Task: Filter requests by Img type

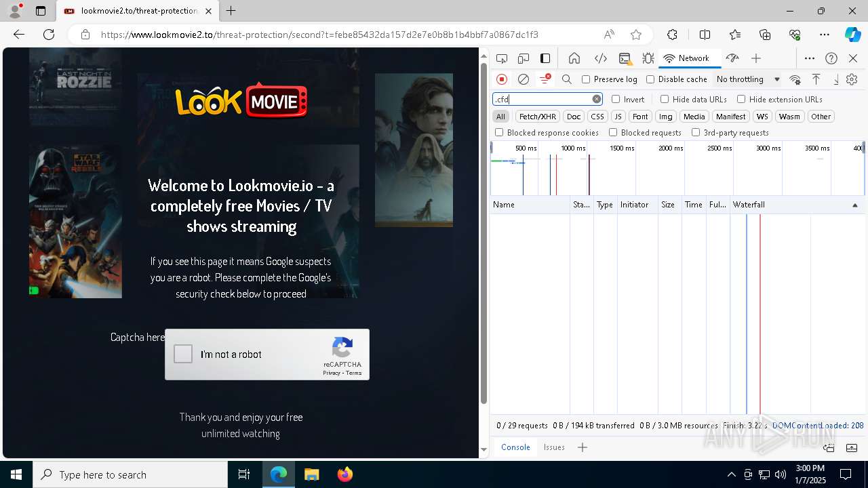Action: point(666,117)
